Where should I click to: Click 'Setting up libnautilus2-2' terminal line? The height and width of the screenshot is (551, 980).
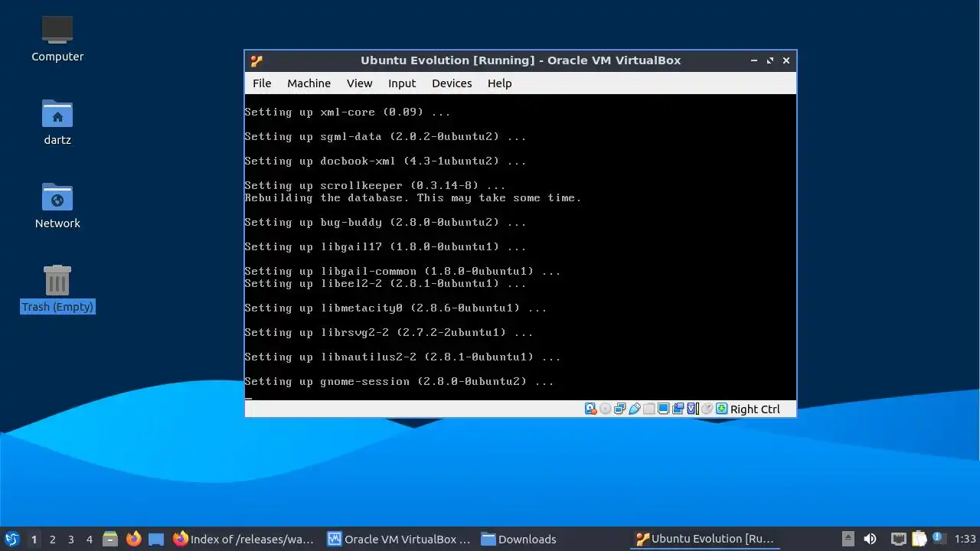(x=403, y=357)
